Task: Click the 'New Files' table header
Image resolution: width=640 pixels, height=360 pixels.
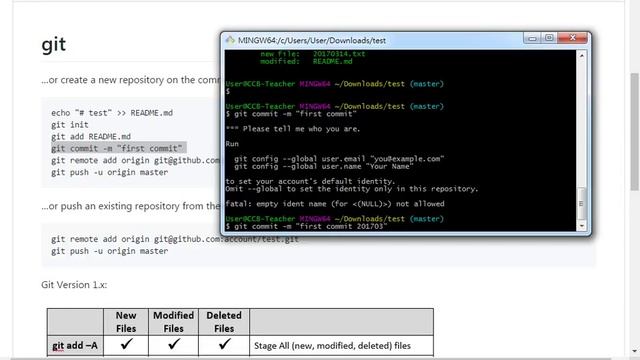Action: click(126, 322)
